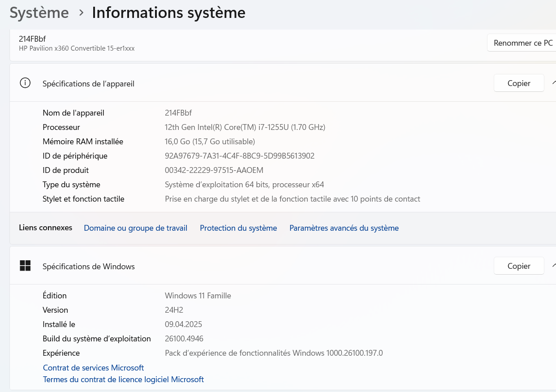Click the Type du système label
556x392 pixels.
pyautogui.click(x=71, y=185)
